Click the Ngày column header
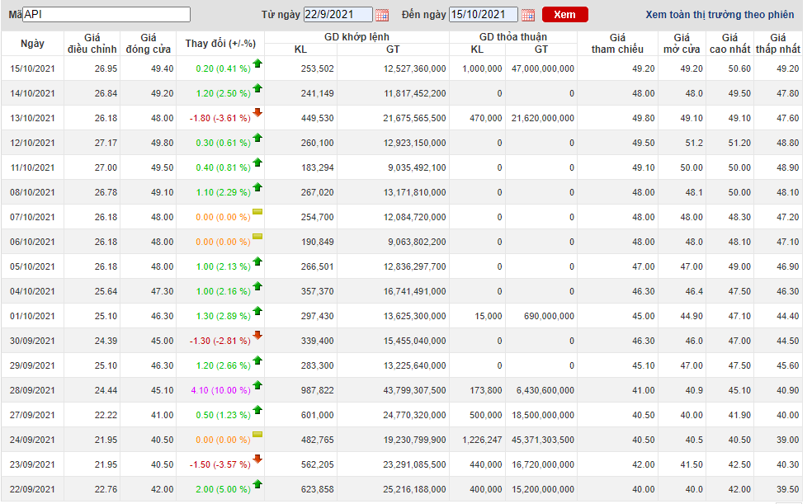812x504 pixels. pos(32,44)
